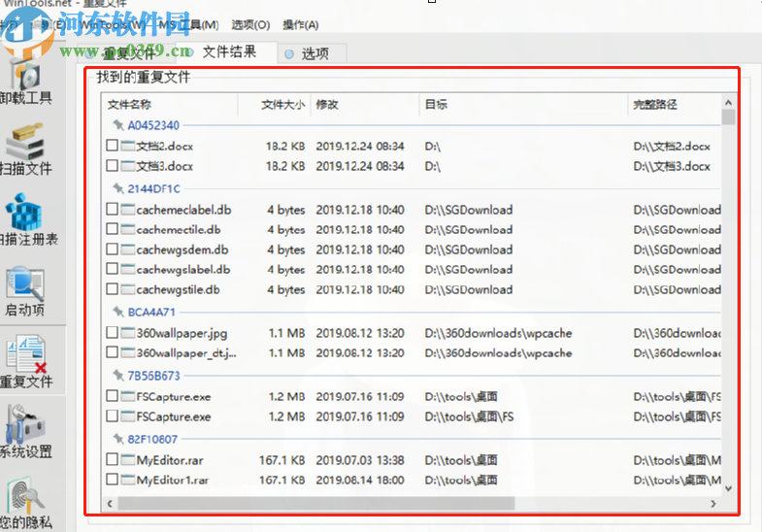Viewport: 762px width, 532px height.
Task: Switch to the 文件结果 tab
Action: pyautogui.click(x=229, y=51)
